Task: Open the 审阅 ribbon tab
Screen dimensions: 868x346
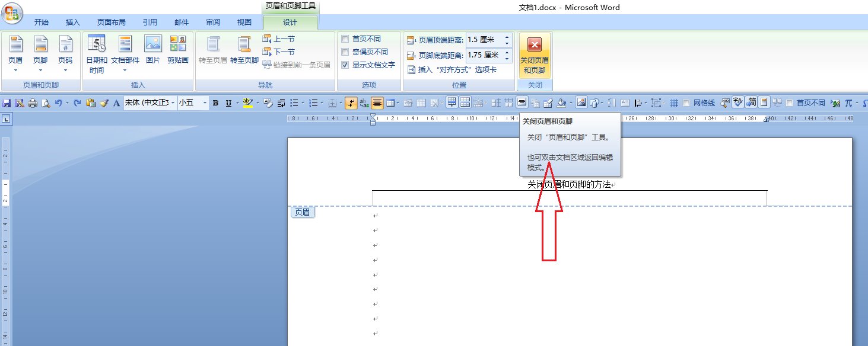Action: pos(212,22)
